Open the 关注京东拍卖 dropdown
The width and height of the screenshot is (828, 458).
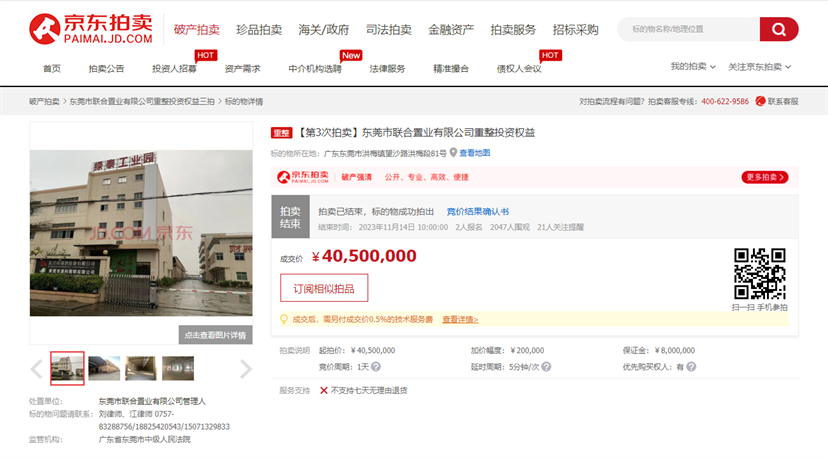[759, 67]
